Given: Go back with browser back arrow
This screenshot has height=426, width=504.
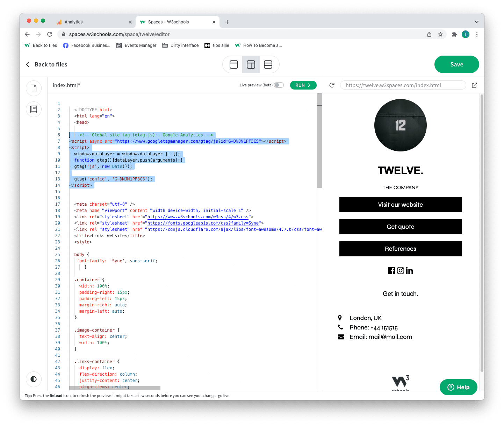Looking at the screenshot, I should tap(27, 34).
